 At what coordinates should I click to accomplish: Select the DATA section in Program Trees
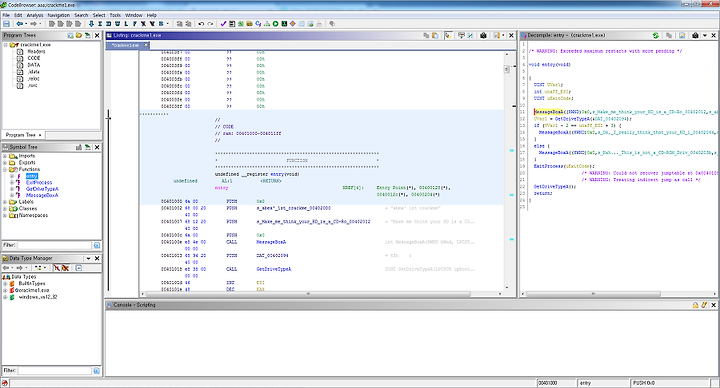point(34,65)
